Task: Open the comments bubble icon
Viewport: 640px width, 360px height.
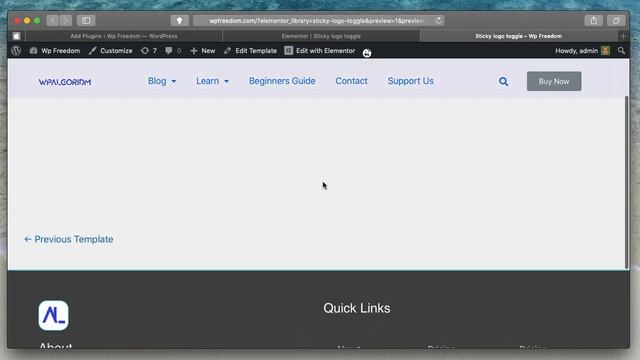Action: 173,51
